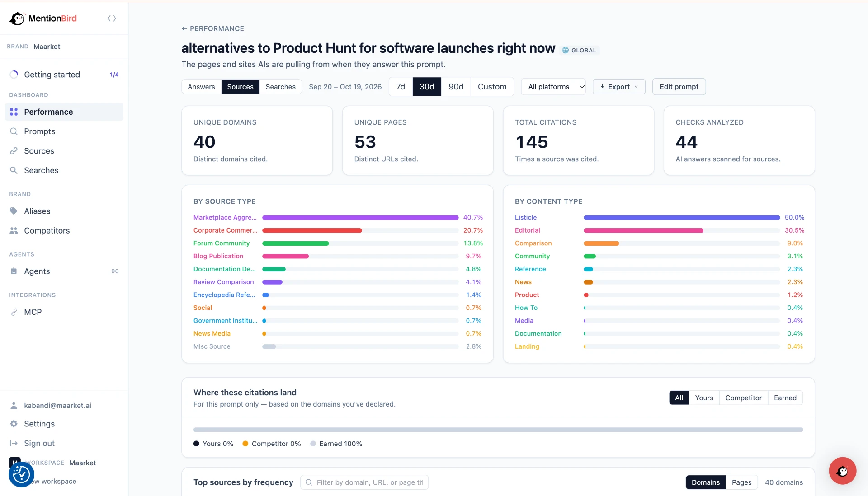868x496 pixels.
Task: Switch top sources view to Pages
Action: 741,482
